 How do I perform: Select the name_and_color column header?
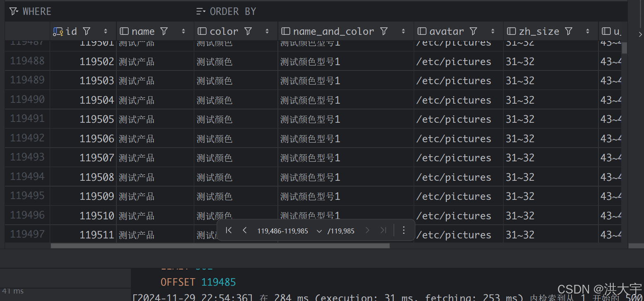click(x=346, y=31)
